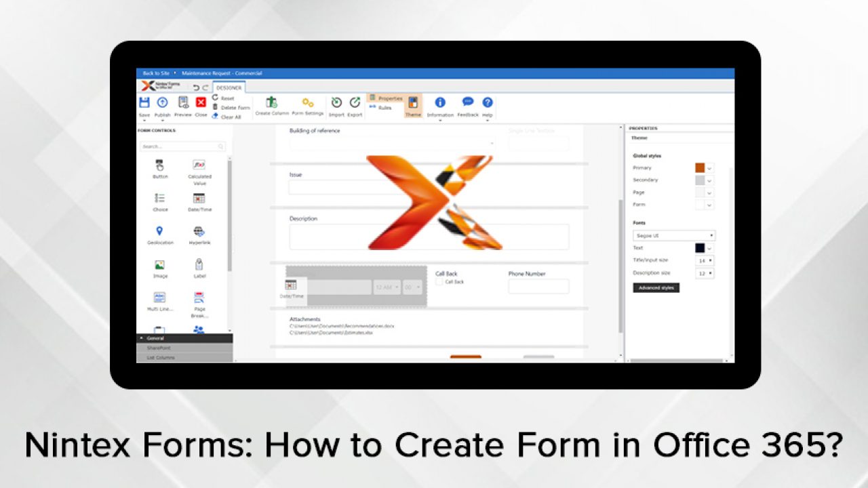
Task: Open the 12 AM hour dropdown
Action: pos(387,287)
